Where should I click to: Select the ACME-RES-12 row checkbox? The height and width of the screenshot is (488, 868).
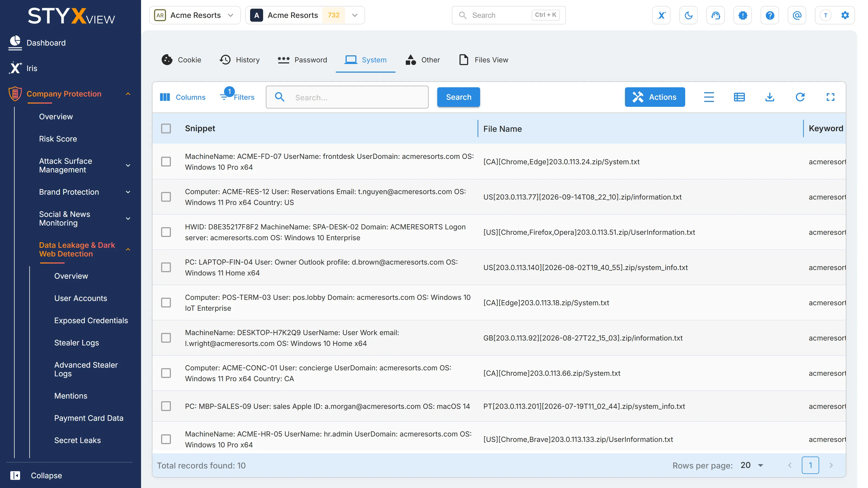166,197
